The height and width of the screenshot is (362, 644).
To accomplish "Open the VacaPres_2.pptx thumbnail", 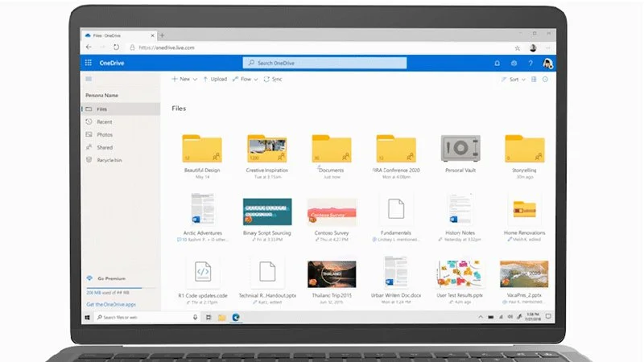I will click(524, 274).
